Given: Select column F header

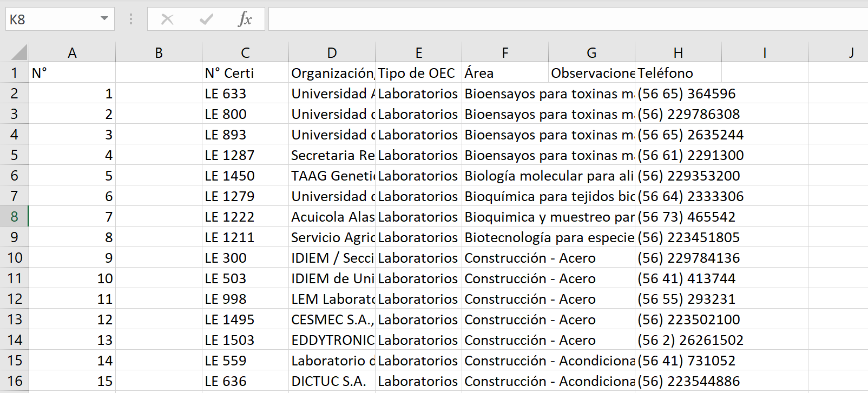Looking at the screenshot, I should pyautogui.click(x=505, y=52).
